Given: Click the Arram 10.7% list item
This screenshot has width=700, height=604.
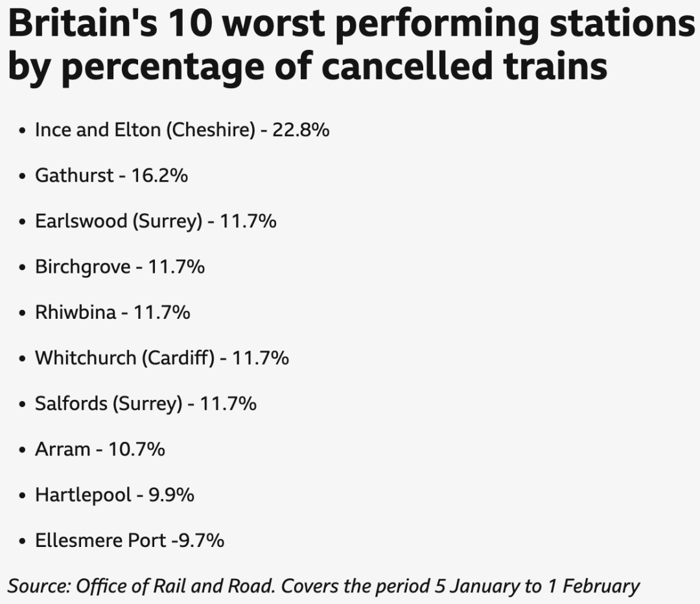Looking at the screenshot, I should [100, 450].
